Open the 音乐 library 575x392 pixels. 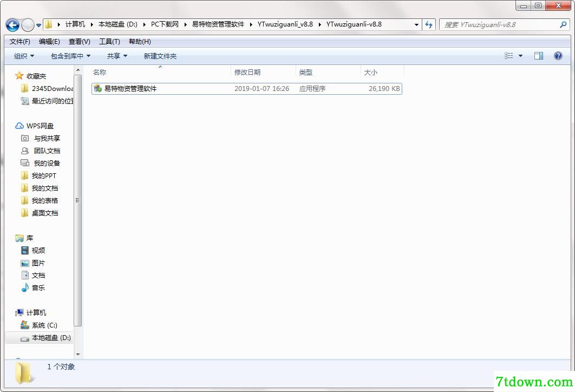pyautogui.click(x=38, y=288)
